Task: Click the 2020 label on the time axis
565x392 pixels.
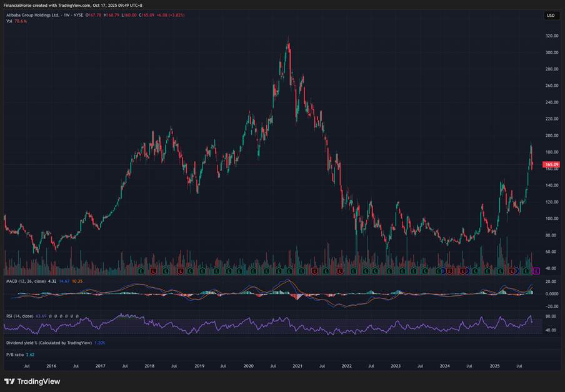Action: (x=248, y=366)
